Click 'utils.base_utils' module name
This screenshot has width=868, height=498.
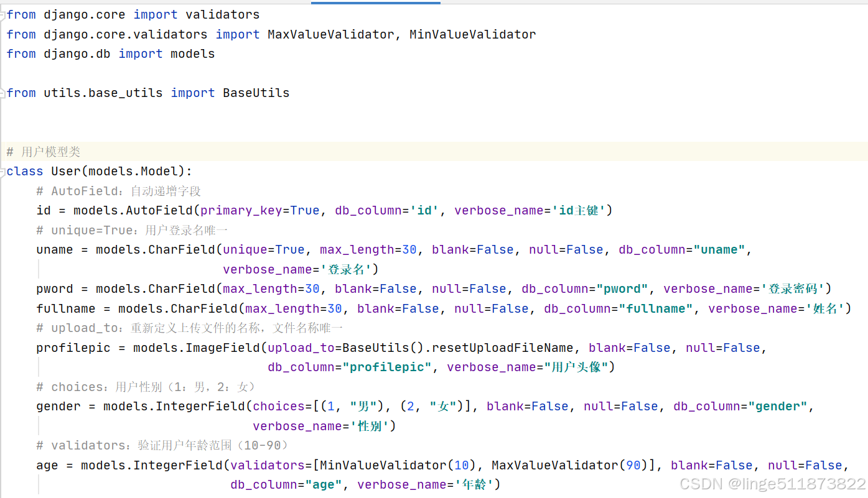click(x=103, y=93)
